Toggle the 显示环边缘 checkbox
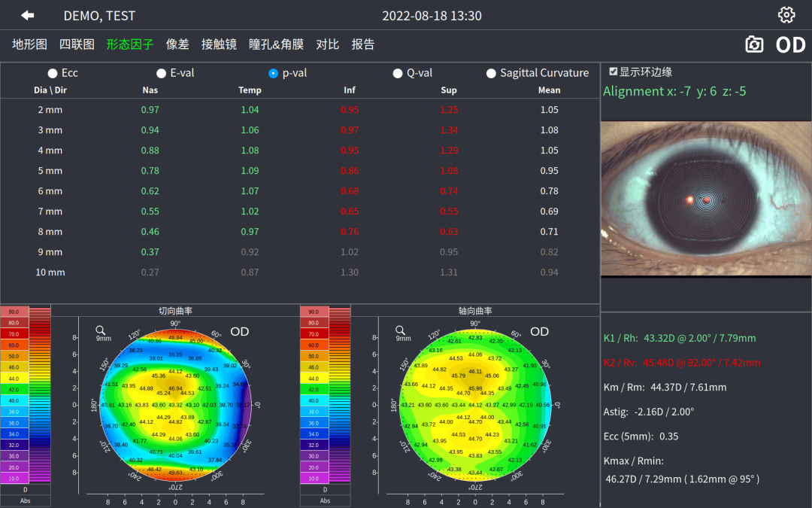Image resolution: width=812 pixels, height=508 pixels. (x=614, y=71)
